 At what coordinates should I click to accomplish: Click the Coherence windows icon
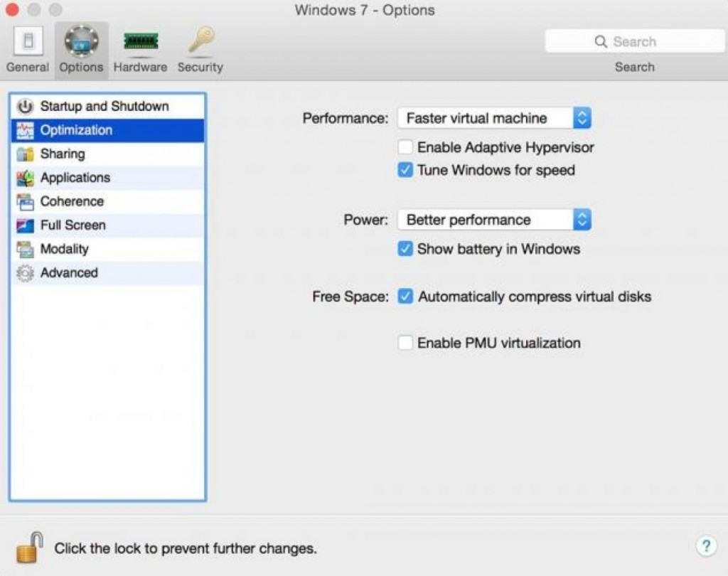pos(25,202)
